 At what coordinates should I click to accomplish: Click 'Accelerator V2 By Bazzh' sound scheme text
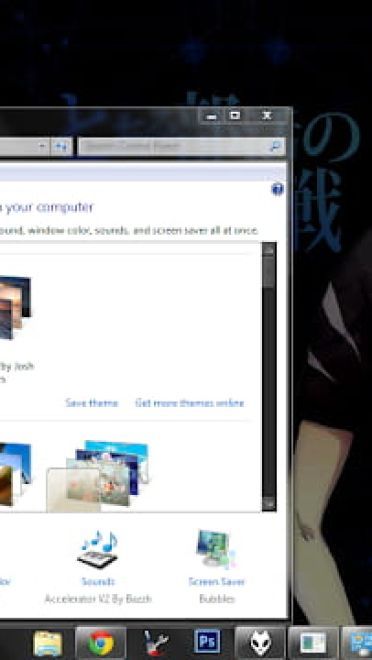click(98, 599)
